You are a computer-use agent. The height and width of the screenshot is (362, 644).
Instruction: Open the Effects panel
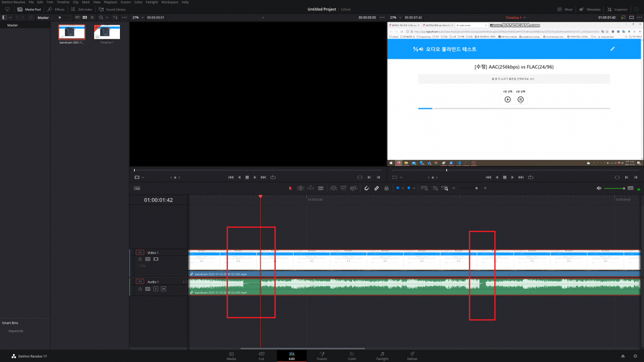[x=56, y=9]
